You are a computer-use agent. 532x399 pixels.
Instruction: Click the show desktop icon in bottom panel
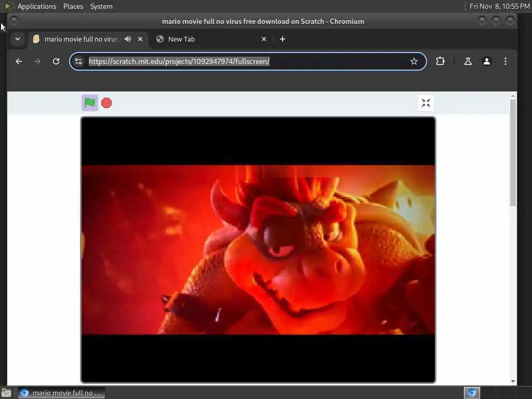[x=6, y=393]
